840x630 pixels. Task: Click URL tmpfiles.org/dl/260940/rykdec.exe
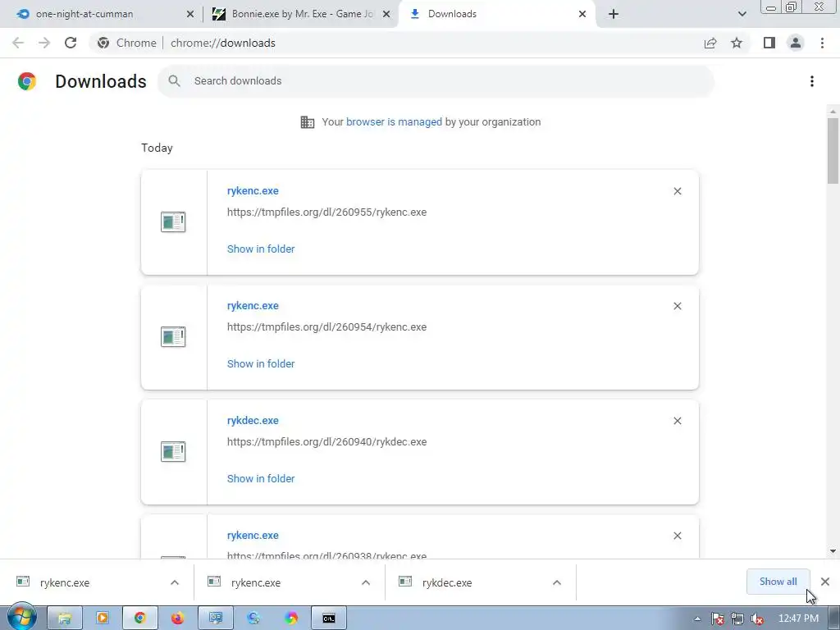(326, 442)
